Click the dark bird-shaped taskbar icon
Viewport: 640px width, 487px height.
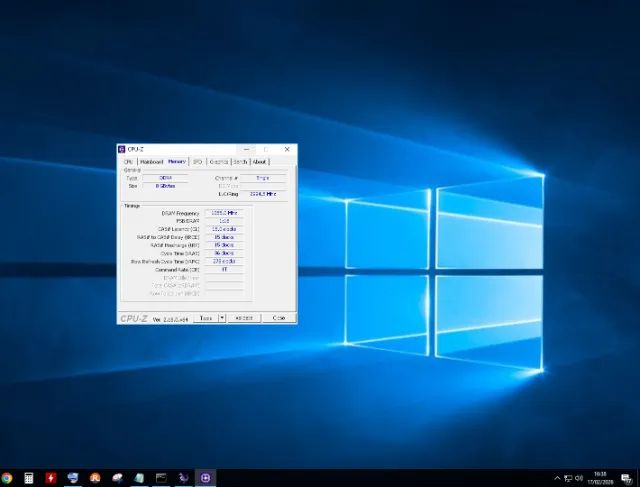pyautogui.click(x=183, y=478)
